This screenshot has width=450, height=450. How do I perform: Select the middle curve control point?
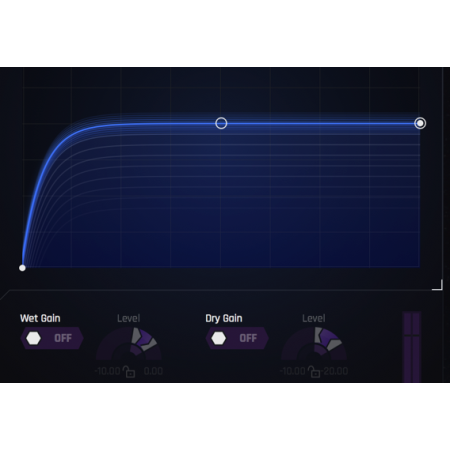221,123
